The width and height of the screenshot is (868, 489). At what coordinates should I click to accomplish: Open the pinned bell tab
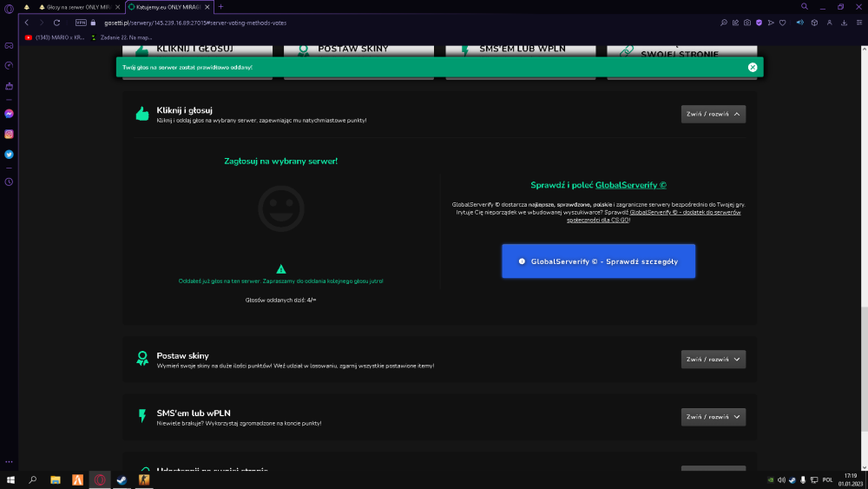tap(26, 7)
